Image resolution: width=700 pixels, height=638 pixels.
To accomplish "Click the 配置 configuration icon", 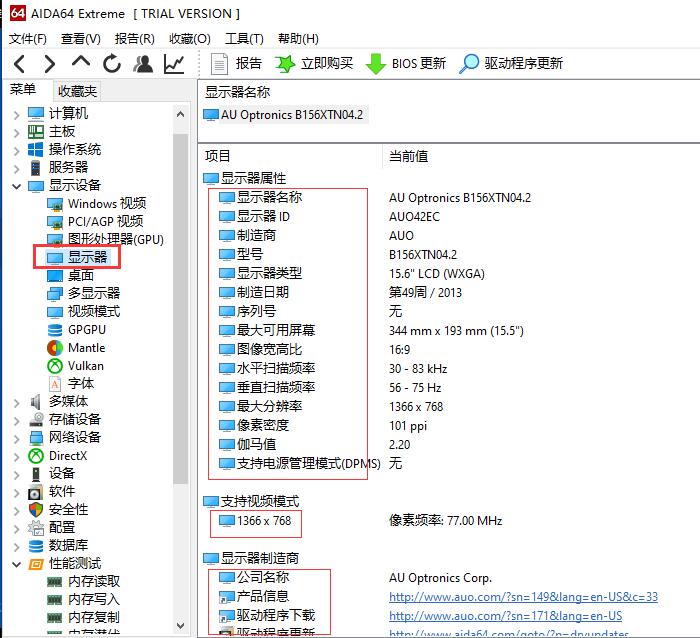I will [x=36, y=528].
